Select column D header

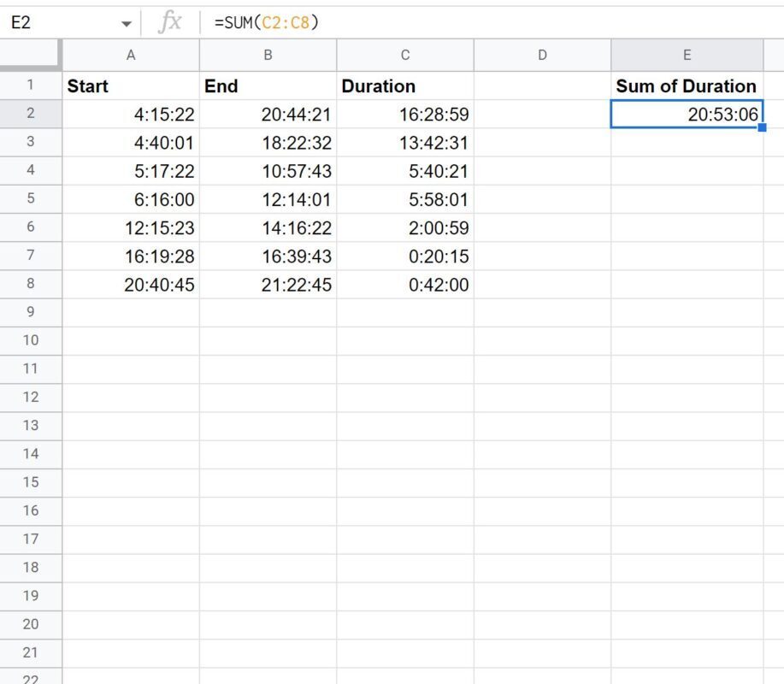point(542,55)
